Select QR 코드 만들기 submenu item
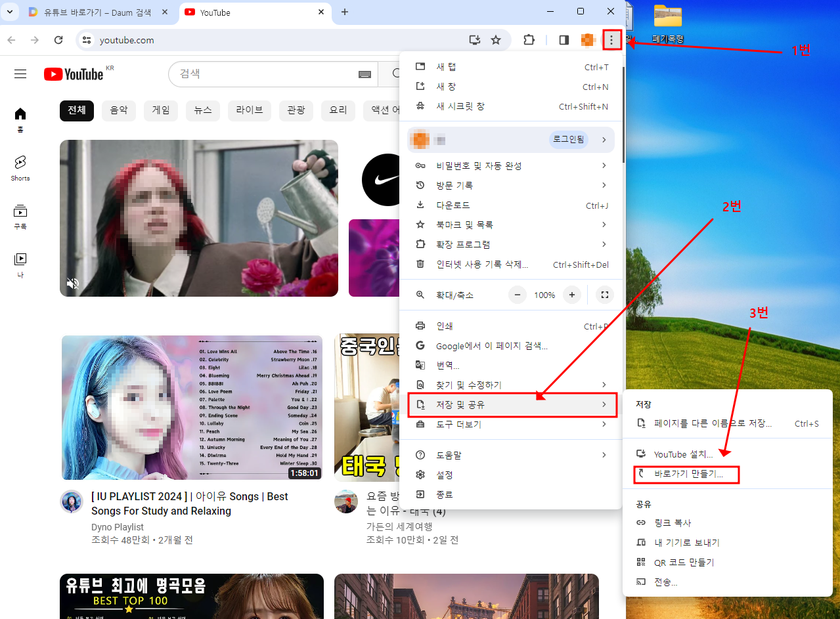 pyautogui.click(x=728, y=562)
